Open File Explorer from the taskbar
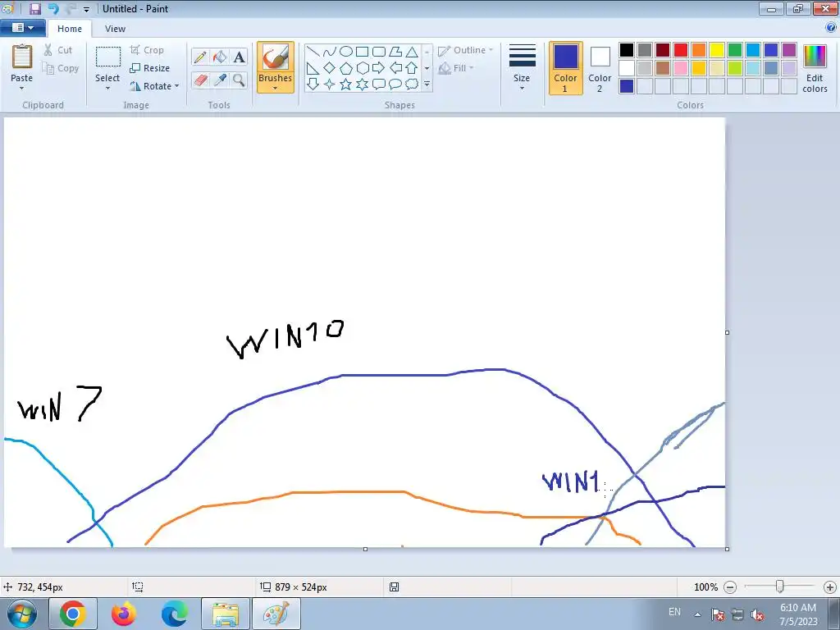Image resolution: width=840 pixels, height=630 pixels. [x=226, y=614]
